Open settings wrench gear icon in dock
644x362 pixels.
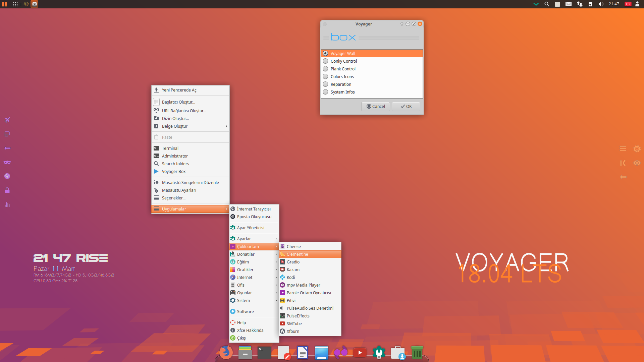click(379, 352)
